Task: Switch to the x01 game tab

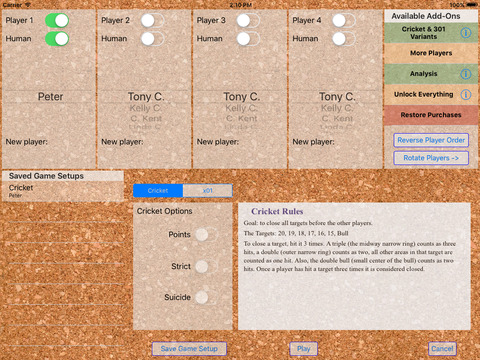Action: point(207,191)
